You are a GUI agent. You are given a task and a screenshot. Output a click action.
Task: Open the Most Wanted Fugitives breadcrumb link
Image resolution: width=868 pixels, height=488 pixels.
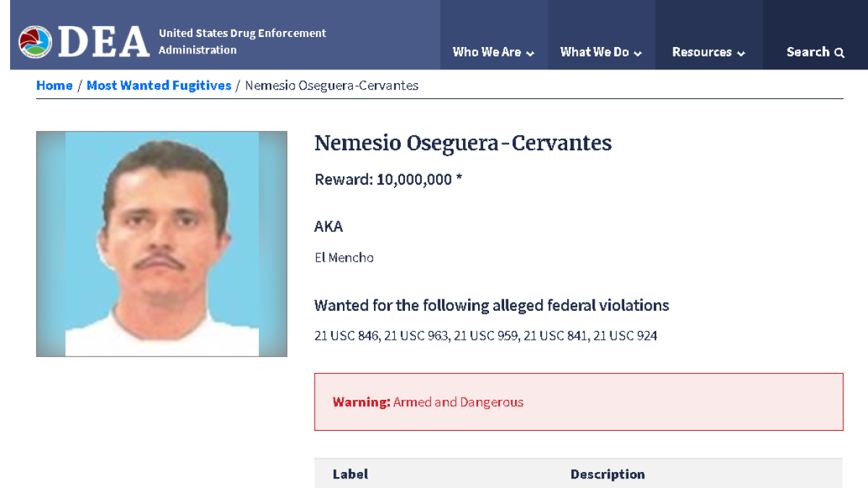click(159, 85)
